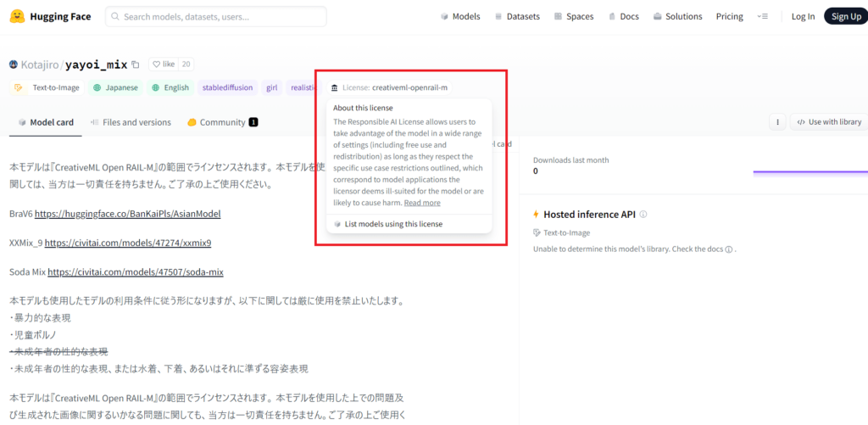Click the About this license heading
This screenshot has height=425, width=868.
point(363,108)
